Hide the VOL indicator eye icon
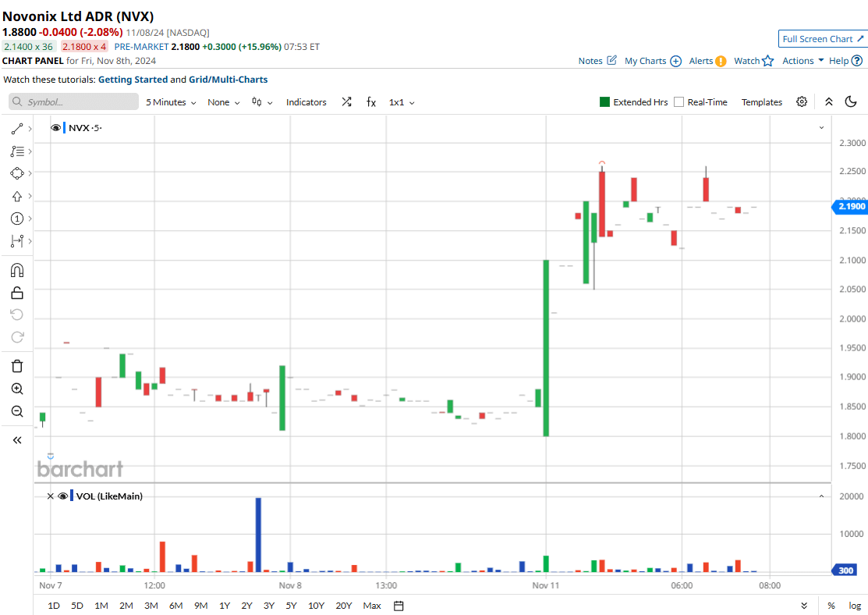 (x=63, y=496)
